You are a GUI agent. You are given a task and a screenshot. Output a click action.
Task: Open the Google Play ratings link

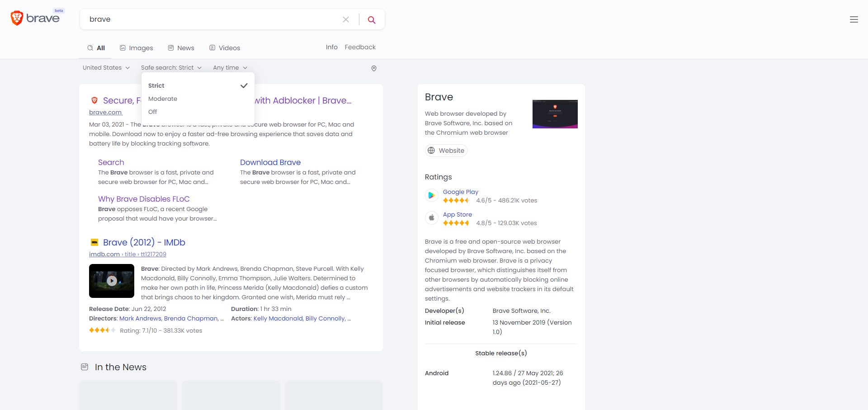461,192
